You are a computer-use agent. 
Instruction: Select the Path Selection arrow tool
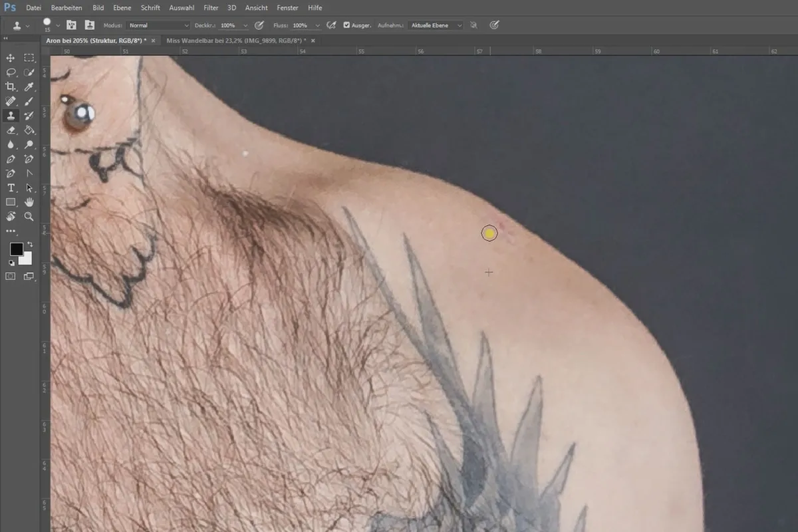coord(29,188)
